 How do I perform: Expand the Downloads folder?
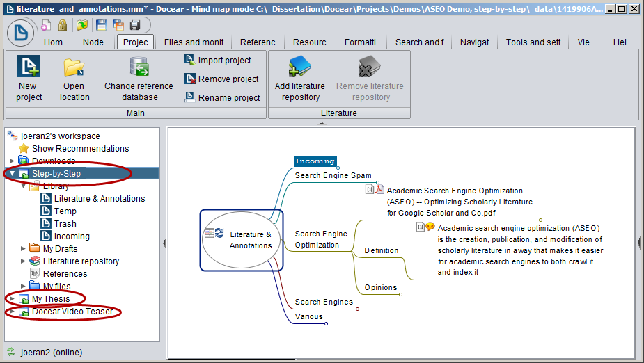pos(12,161)
